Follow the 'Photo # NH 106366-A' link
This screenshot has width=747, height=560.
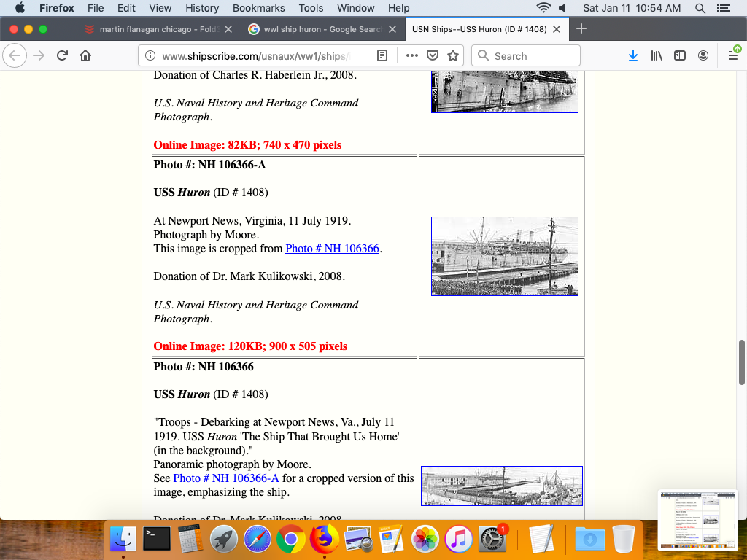point(226,478)
